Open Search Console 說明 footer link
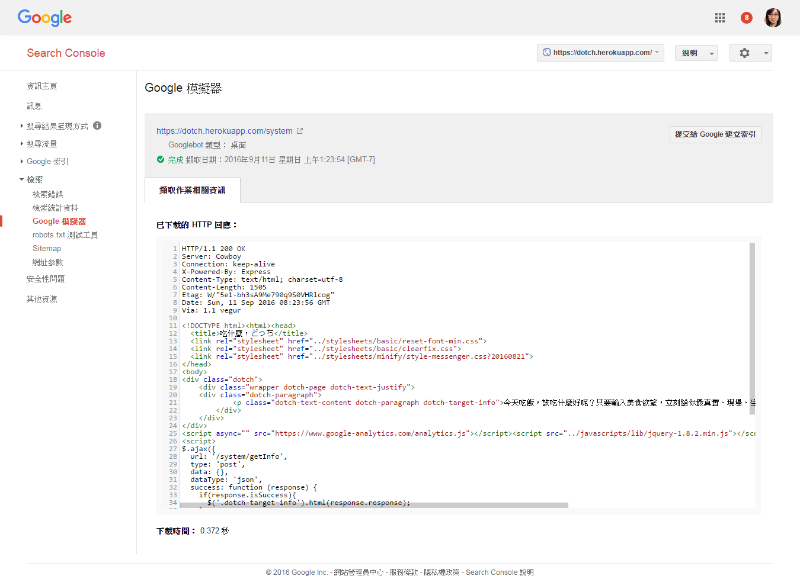This screenshot has height=579, width=800. (499, 572)
